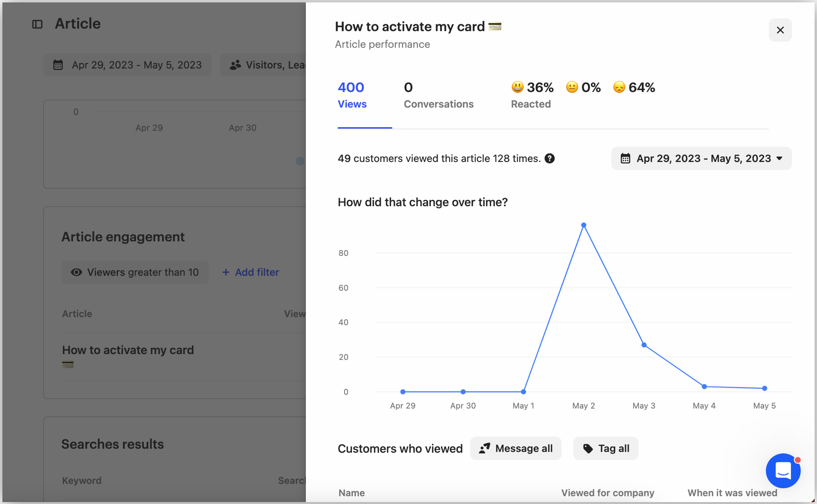
Task: Close the article performance panel
Action: pos(780,30)
